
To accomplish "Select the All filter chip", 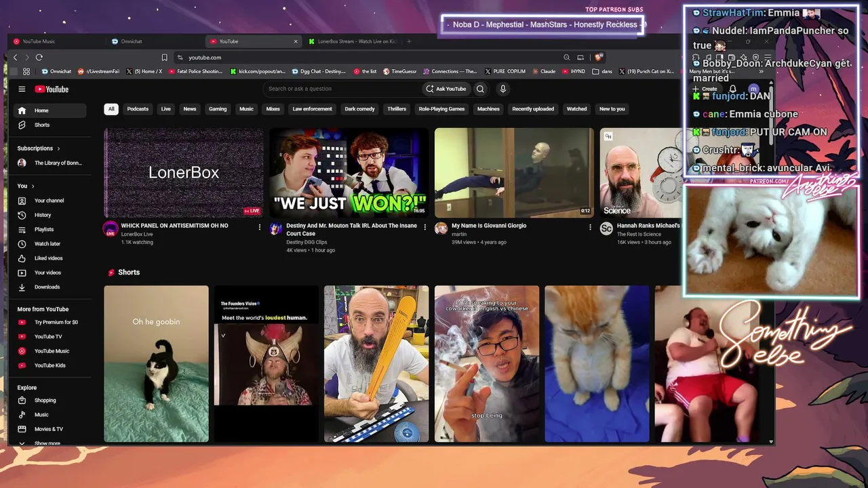I will [111, 109].
